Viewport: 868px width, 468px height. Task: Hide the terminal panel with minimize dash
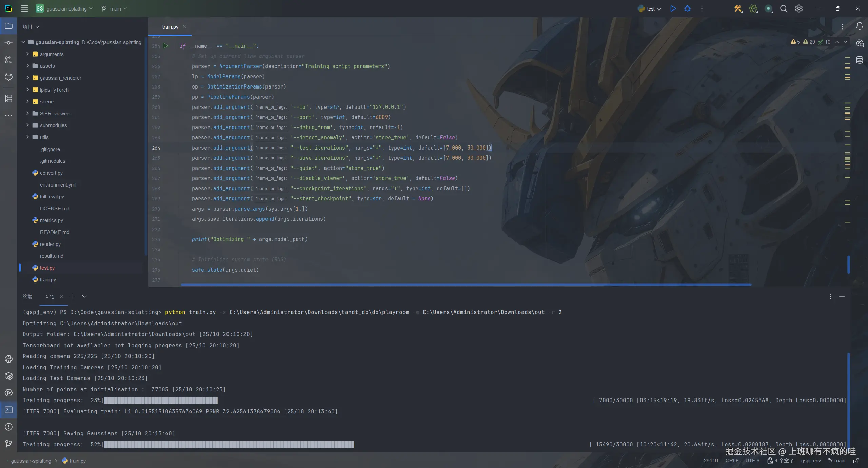pos(842,296)
